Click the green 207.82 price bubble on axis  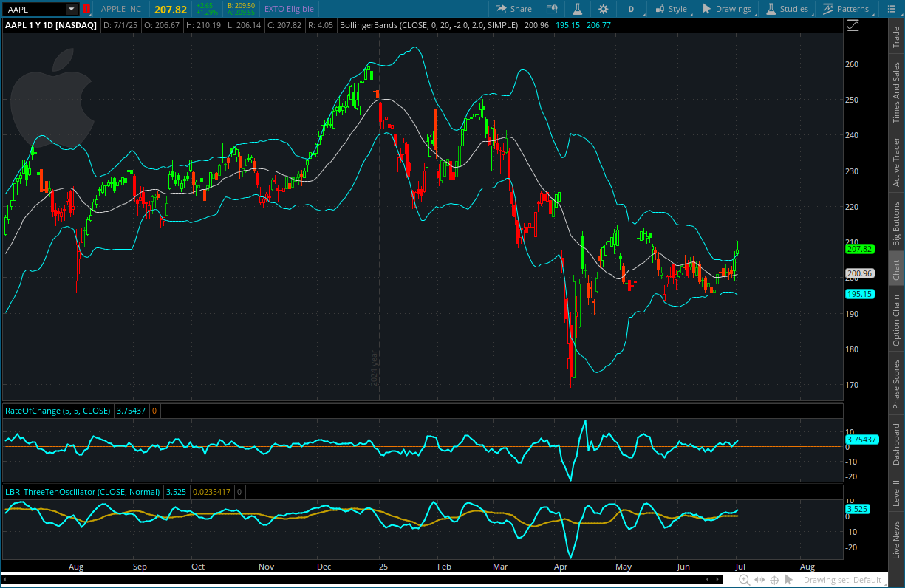tap(860, 249)
